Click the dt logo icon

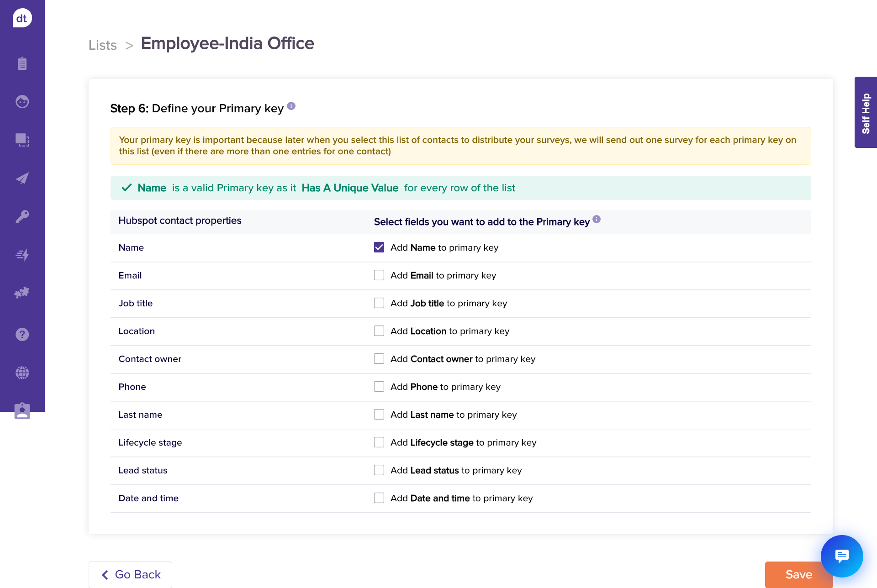tap(22, 18)
